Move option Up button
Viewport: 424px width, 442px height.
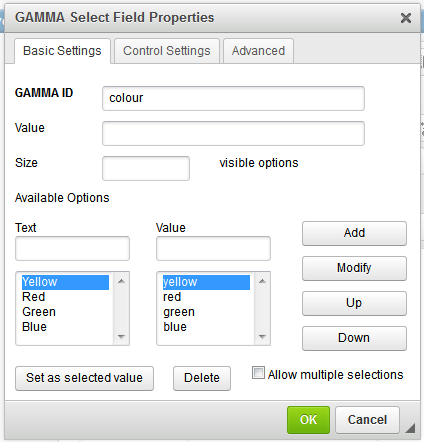(354, 303)
